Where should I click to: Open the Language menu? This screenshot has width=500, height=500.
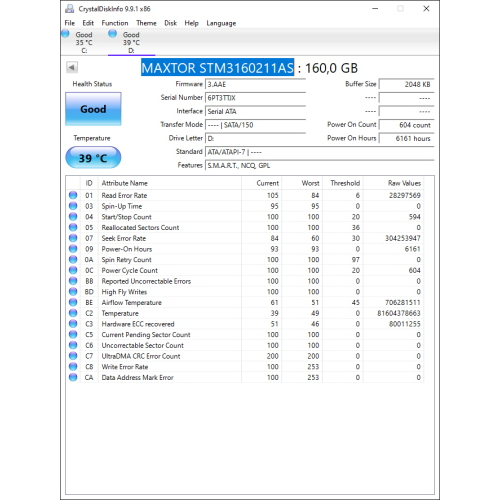coord(221,23)
